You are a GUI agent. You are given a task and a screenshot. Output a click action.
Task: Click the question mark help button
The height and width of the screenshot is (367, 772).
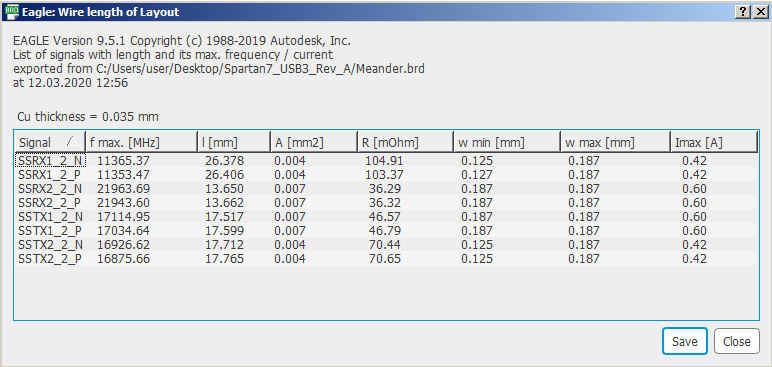(742, 12)
